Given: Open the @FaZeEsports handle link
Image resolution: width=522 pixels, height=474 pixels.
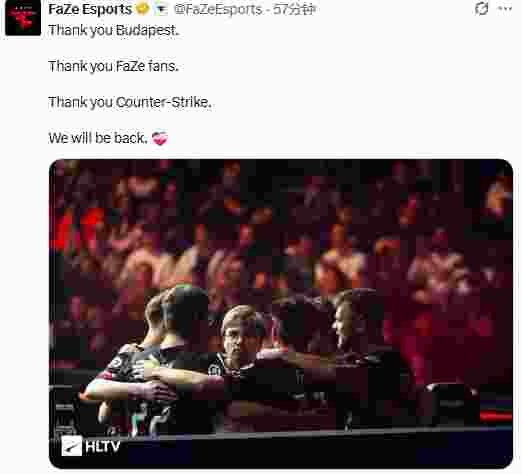Looking at the screenshot, I should (x=218, y=9).
